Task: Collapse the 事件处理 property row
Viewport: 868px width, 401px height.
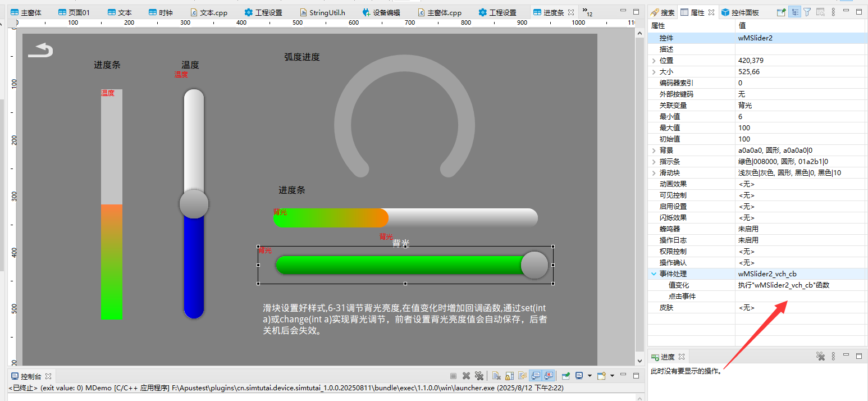Action: (654, 274)
